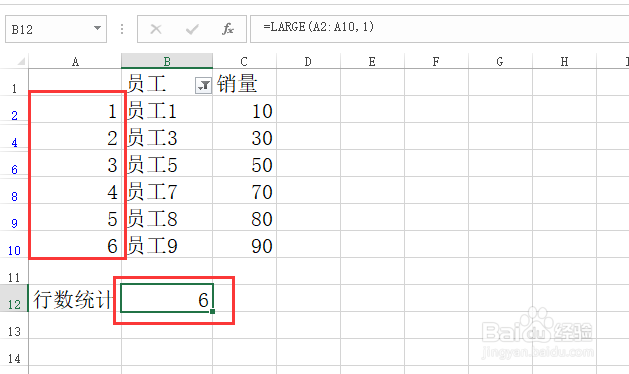Select column G header
Image resolution: width=629 pixels, height=374 pixels.
point(500,61)
